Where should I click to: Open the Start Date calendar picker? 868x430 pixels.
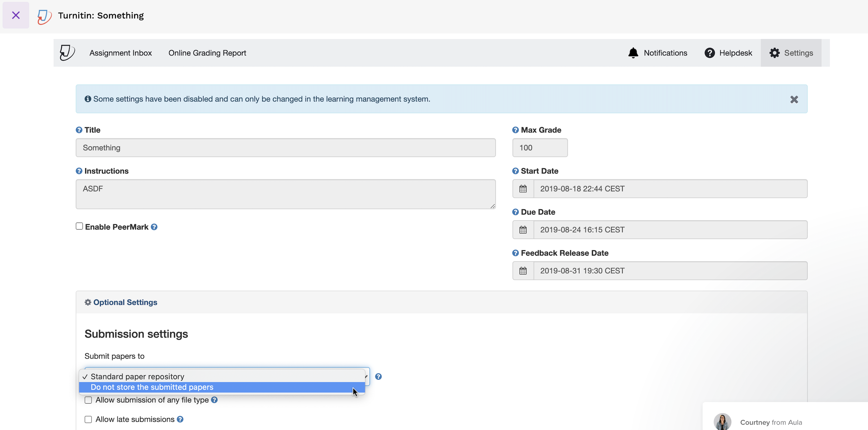tap(523, 189)
